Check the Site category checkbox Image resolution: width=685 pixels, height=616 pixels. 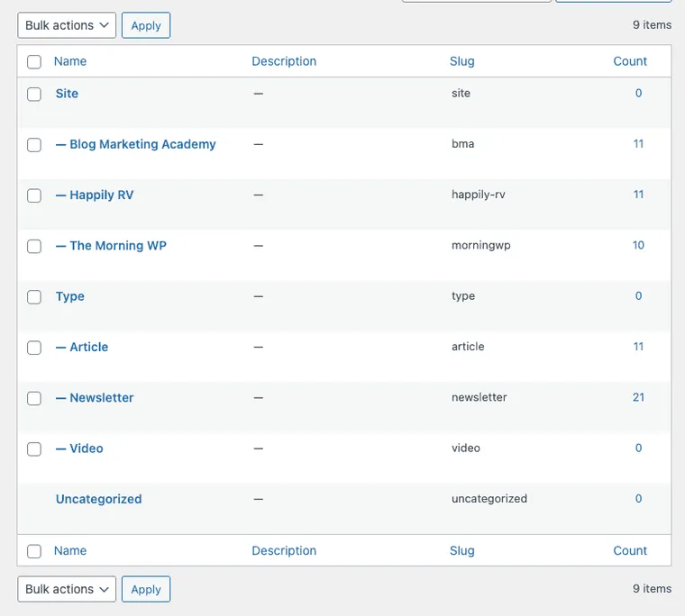point(34,94)
